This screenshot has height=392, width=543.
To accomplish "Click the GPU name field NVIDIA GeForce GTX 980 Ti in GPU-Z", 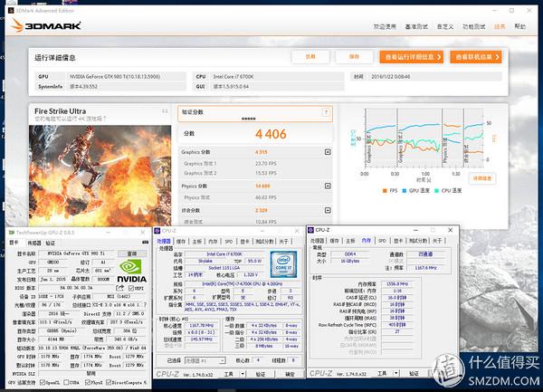I will coord(77,253).
